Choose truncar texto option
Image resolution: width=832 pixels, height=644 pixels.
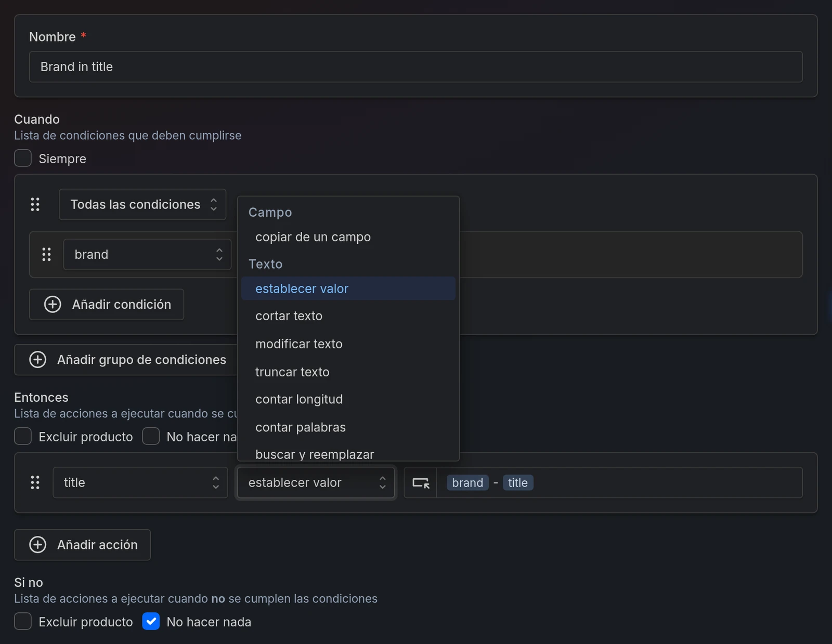348,372
